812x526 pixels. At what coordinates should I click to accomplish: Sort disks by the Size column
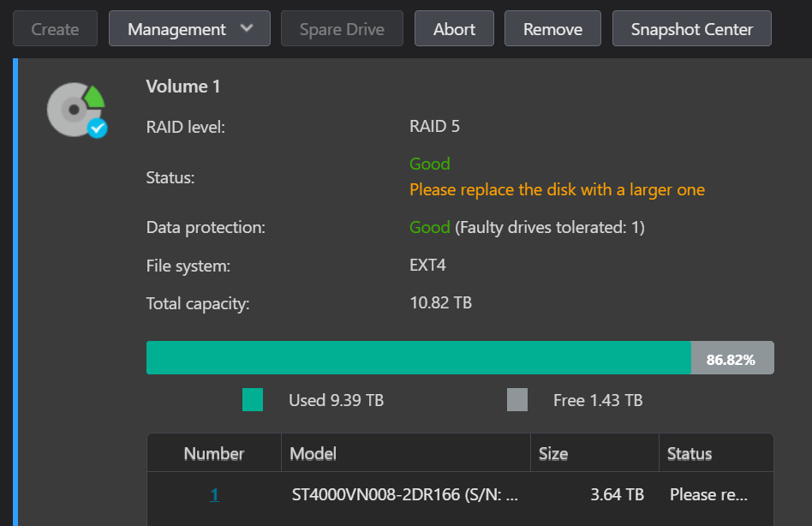(553, 453)
